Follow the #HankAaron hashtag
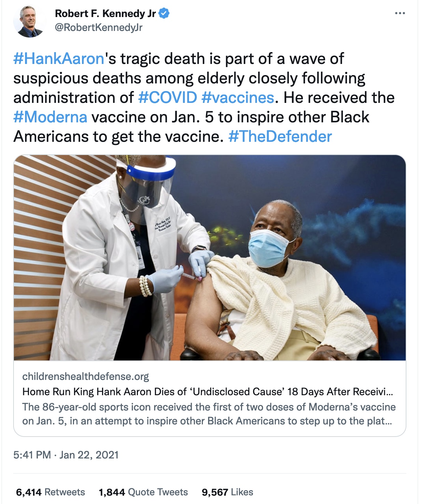The height and width of the screenshot is (504, 421). click(59, 58)
